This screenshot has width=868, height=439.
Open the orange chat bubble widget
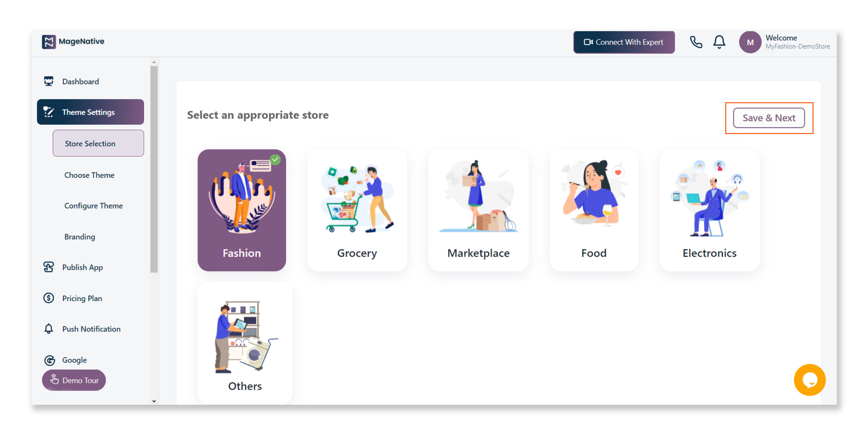[x=809, y=380]
